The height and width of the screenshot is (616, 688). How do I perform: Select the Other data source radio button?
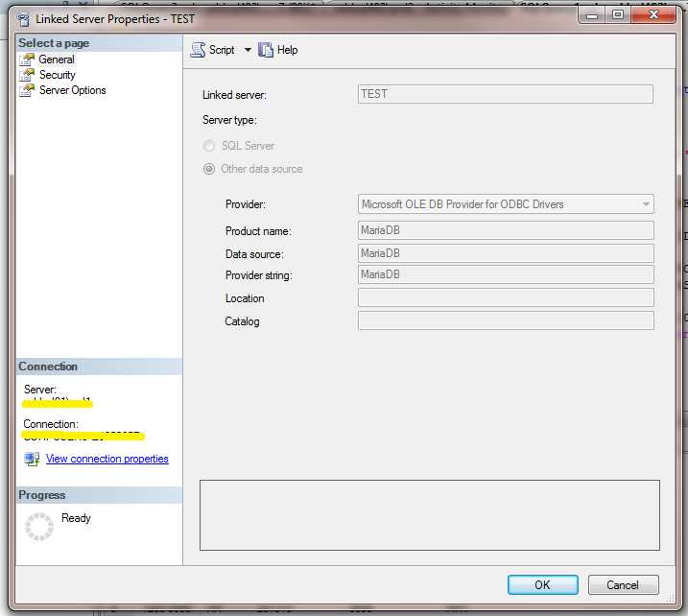(x=209, y=169)
